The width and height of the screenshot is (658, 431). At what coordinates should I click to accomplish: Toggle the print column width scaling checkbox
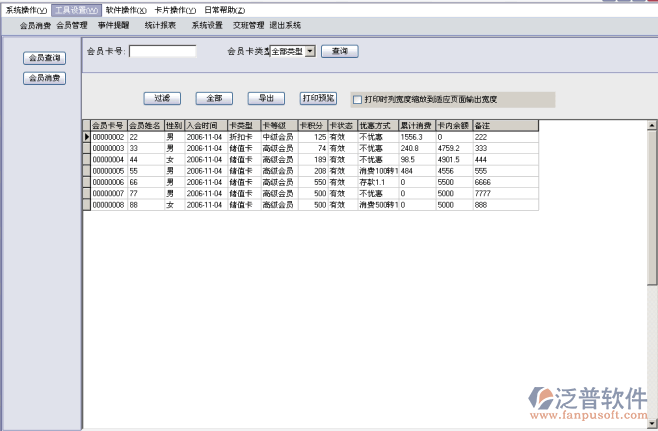[x=357, y=100]
